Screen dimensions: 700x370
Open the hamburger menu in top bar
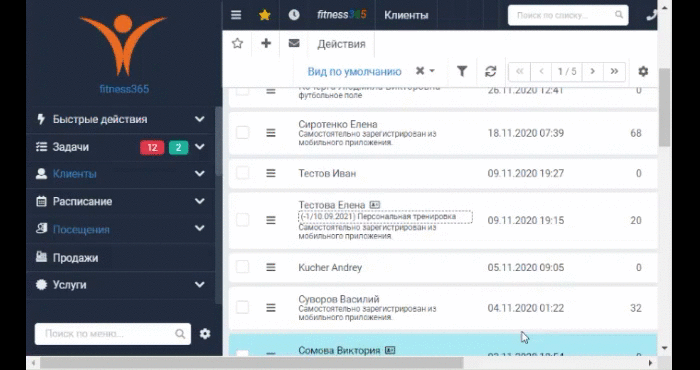pyautogui.click(x=236, y=15)
